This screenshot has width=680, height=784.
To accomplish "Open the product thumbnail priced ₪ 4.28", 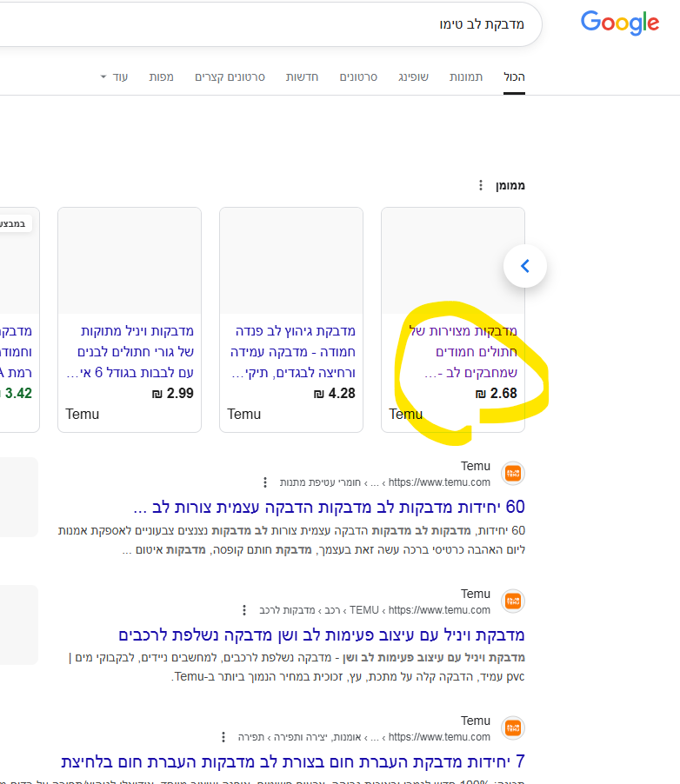I will pos(291,261).
